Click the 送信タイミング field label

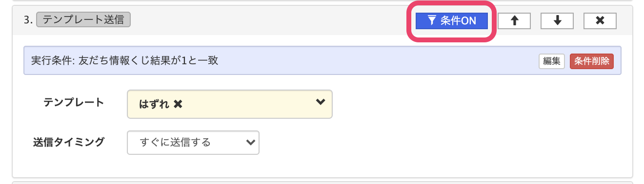pos(69,142)
